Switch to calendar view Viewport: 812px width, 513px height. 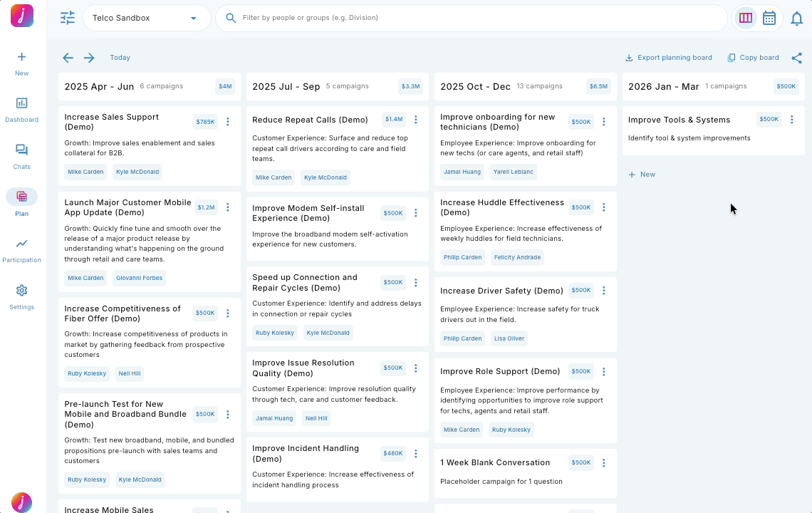click(x=769, y=18)
